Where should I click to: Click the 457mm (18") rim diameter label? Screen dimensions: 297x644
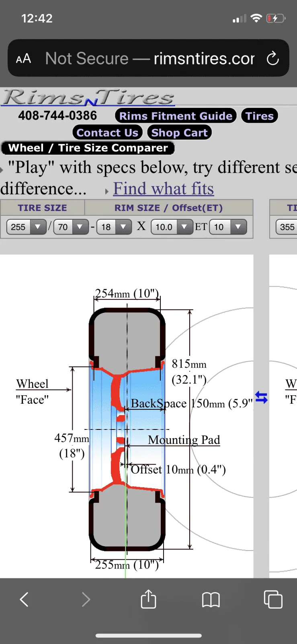(72, 446)
